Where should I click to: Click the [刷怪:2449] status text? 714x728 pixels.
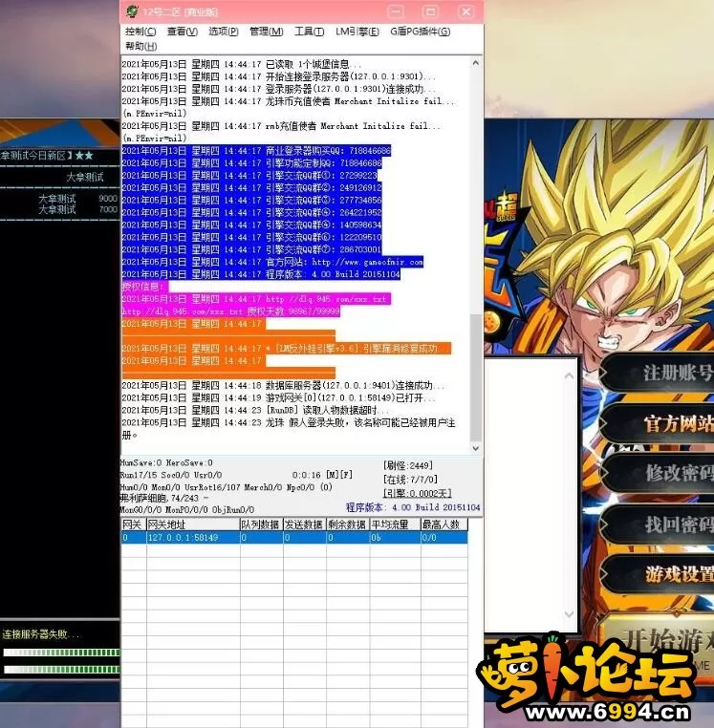[408, 465]
